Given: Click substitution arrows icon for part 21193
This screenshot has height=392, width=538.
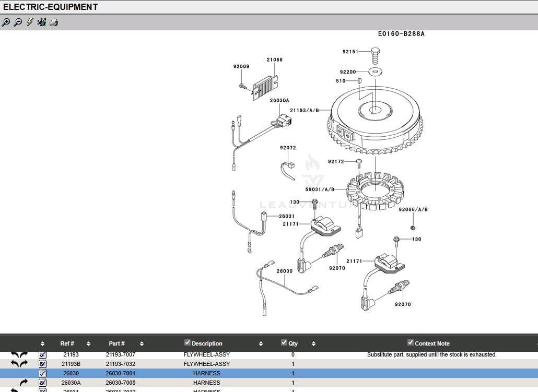Looking at the screenshot, I should coord(19,355).
